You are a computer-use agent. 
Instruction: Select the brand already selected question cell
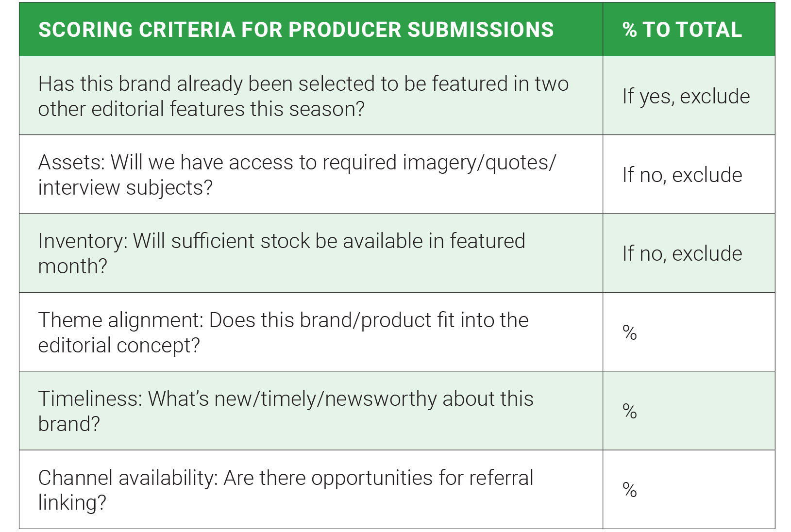coord(311,96)
